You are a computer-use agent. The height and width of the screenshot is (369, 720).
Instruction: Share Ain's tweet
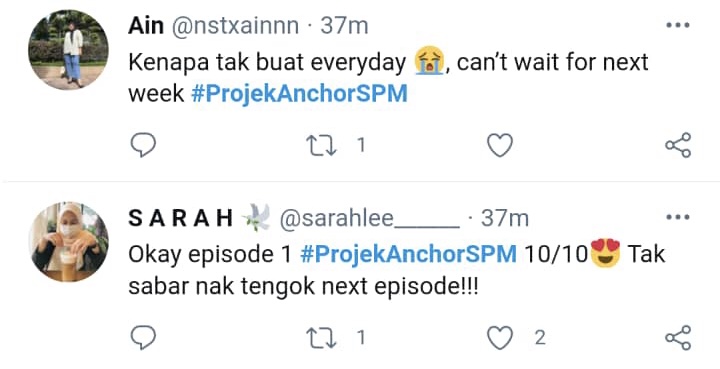pos(678,145)
